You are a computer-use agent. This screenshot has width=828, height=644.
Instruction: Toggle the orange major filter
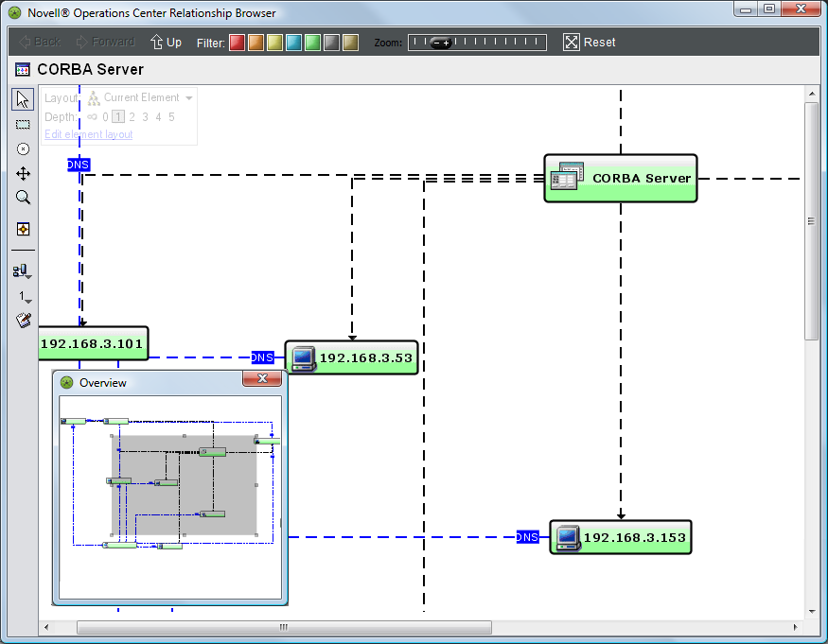tap(256, 43)
